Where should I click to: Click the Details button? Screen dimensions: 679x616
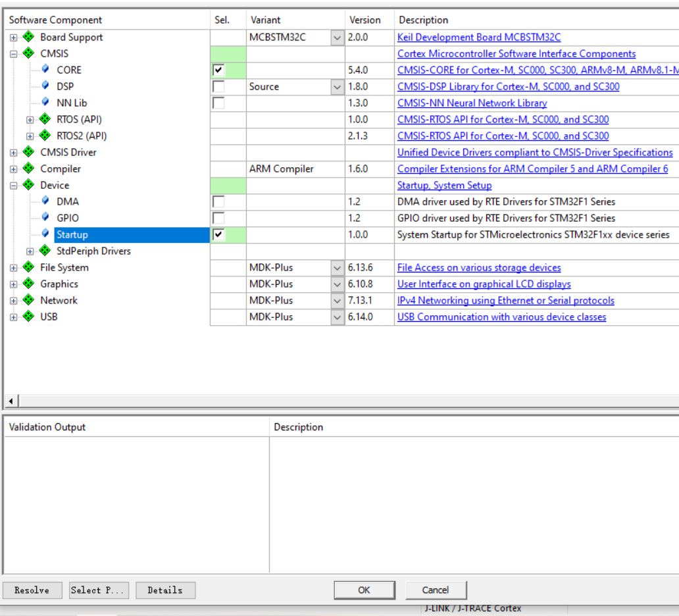165,590
